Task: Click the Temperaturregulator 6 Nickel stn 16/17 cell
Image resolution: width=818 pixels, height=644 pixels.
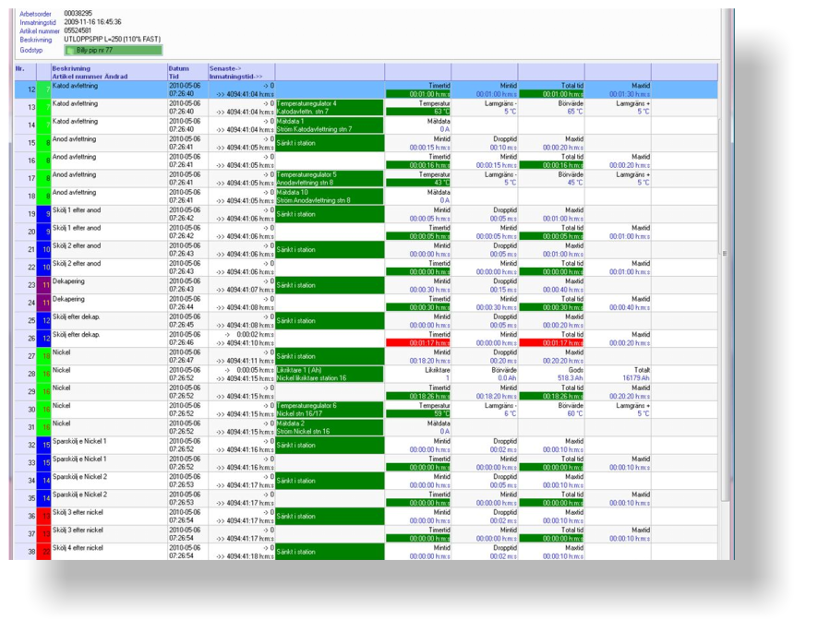Action: 329,410
